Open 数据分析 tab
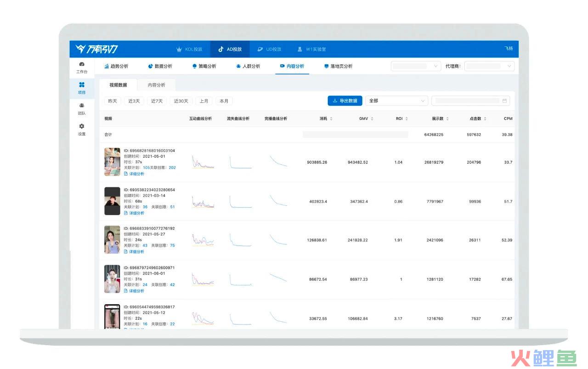Viewport: 588px width, 369px height. pos(160,66)
